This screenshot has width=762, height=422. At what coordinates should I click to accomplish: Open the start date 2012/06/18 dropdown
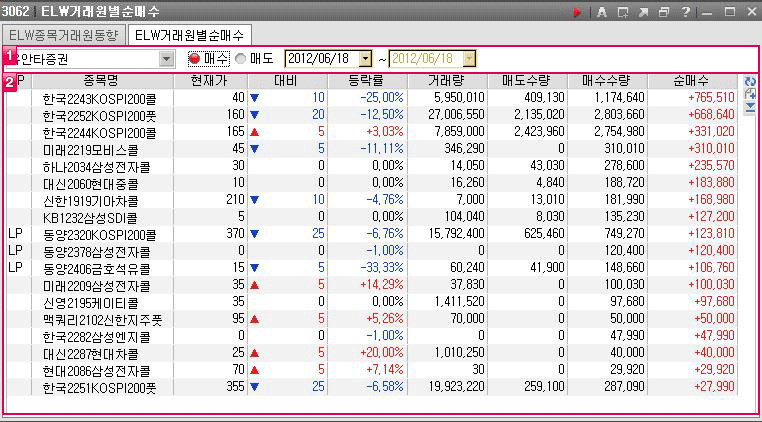(x=364, y=59)
